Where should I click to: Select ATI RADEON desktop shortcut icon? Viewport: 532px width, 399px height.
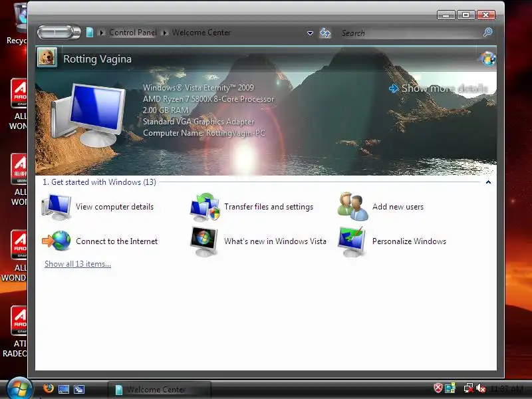15,332
